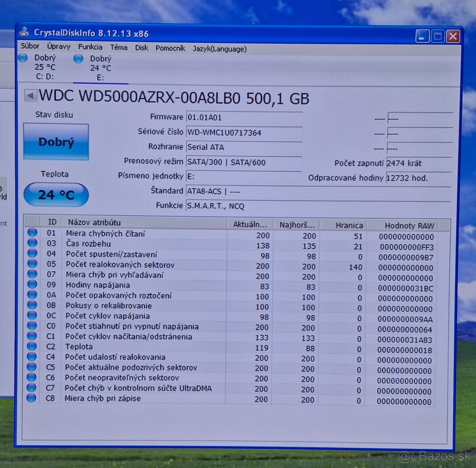The width and height of the screenshot is (476, 468).
Task: Click the Rozhranie field Serial ATA
Action: [244, 147]
